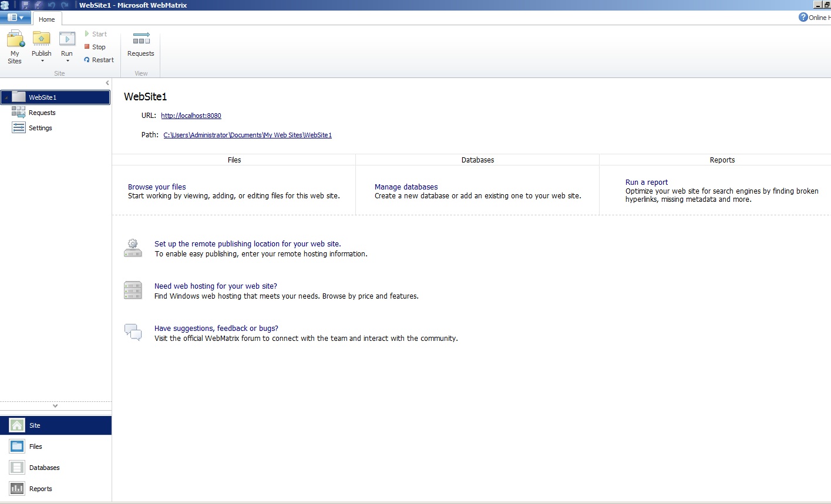This screenshot has height=504, width=831.
Task: Switch to the Site workspace
Action: tap(56, 425)
